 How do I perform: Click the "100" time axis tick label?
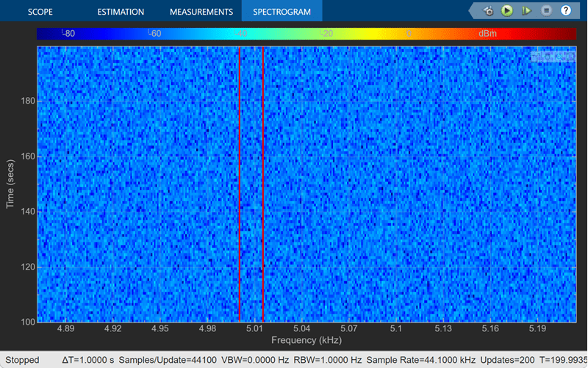[28, 322]
